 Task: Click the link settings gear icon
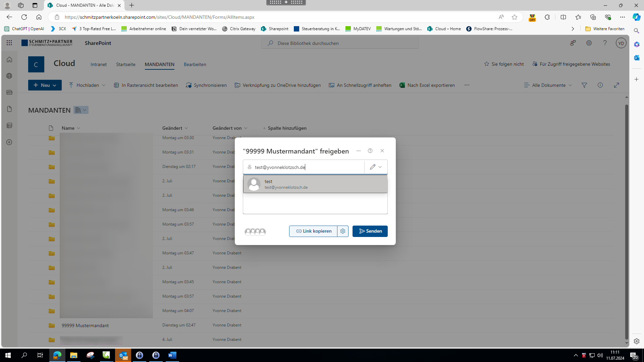pyautogui.click(x=342, y=231)
